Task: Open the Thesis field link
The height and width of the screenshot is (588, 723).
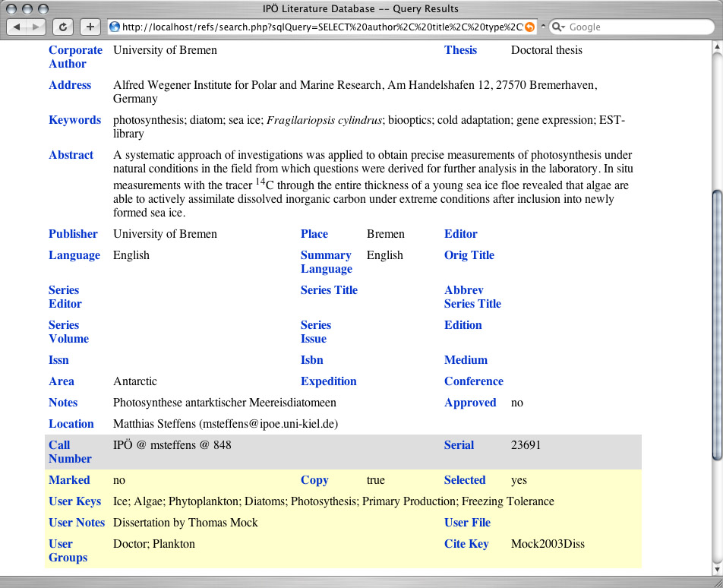Action: (x=460, y=50)
